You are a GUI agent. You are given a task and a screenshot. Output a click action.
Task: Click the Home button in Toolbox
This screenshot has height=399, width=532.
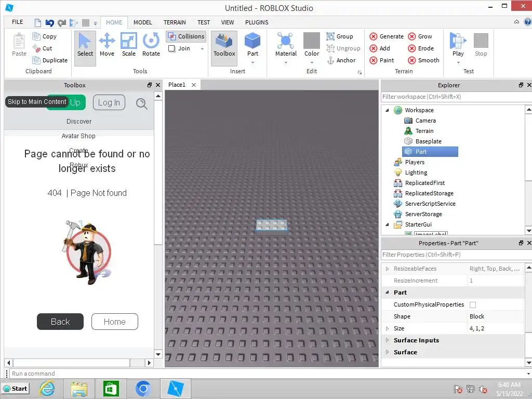click(115, 322)
